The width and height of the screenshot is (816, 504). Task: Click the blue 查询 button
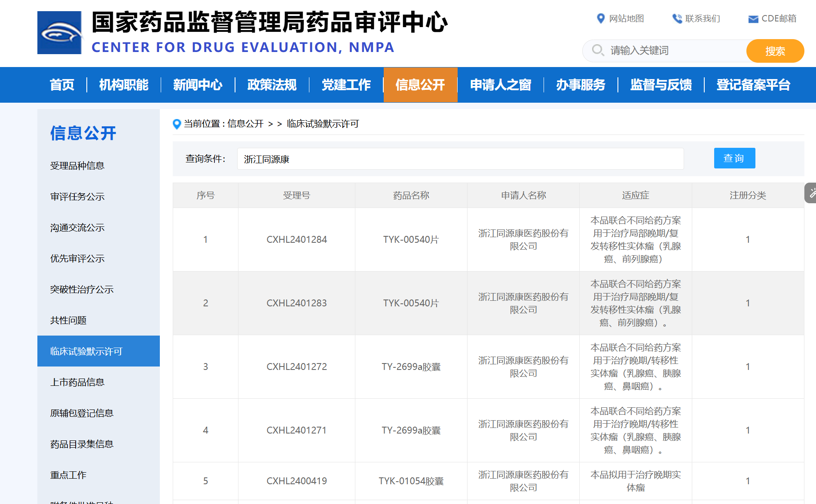coord(734,158)
